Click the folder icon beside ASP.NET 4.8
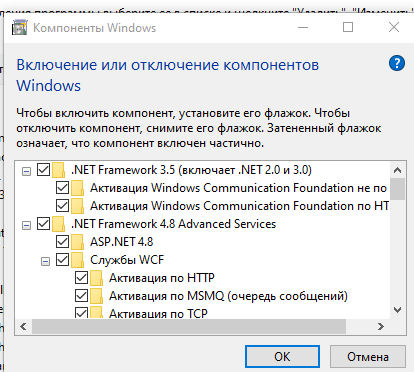414x372 pixels. click(x=77, y=242)
